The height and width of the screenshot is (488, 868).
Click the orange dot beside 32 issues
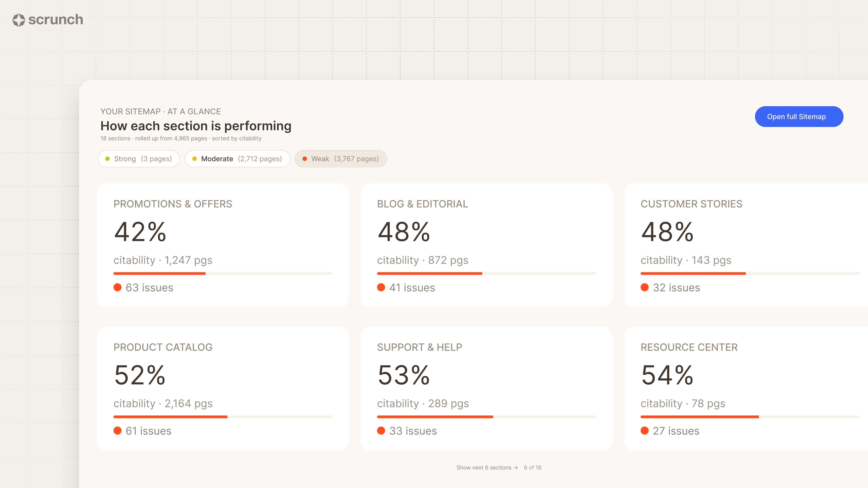[644, 287]
